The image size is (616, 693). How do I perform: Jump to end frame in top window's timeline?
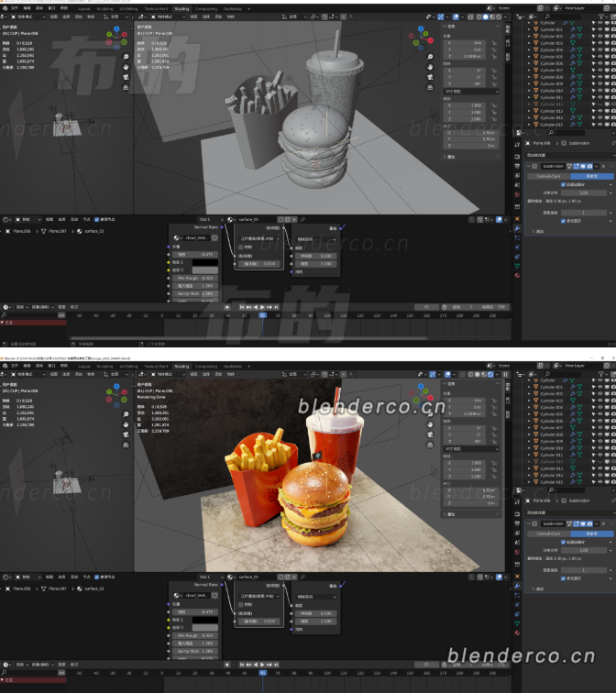[276, 307]
